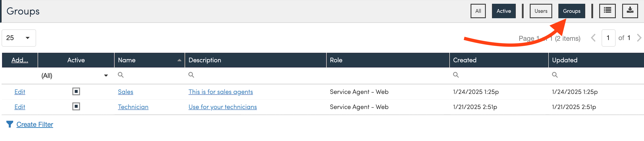The width and height of the screenshot is (644, 141).
Task: Click the Updated column search icon
Action: [554, 75]
